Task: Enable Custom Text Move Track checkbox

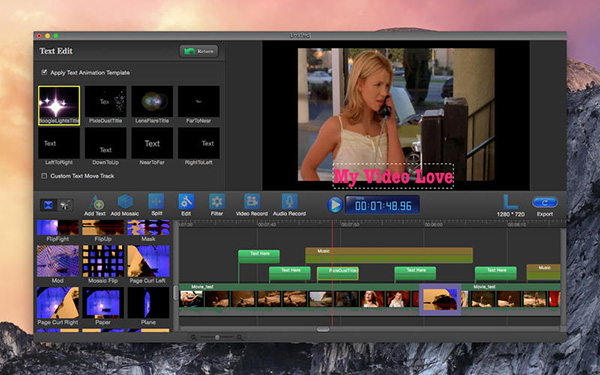Action: coord(44,176)
